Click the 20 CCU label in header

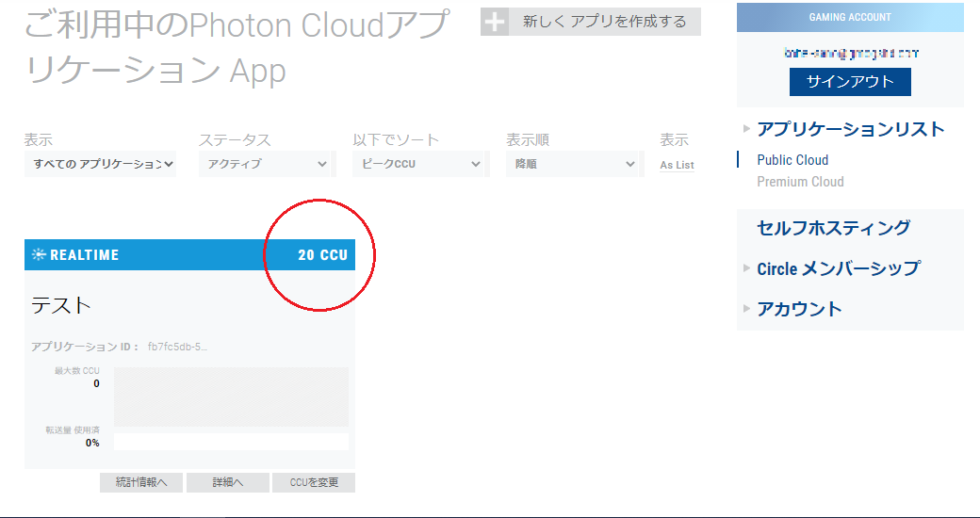pyautogui.click(x=322, y=255)
